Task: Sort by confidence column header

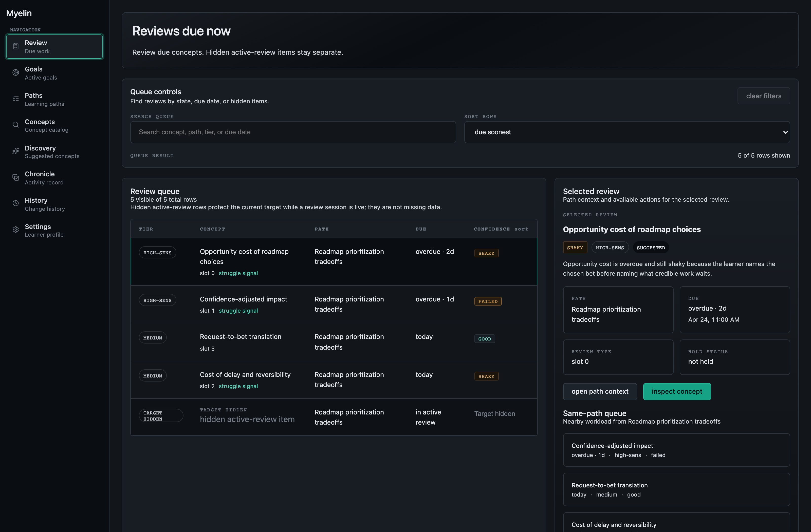Action: pos(501,229)
